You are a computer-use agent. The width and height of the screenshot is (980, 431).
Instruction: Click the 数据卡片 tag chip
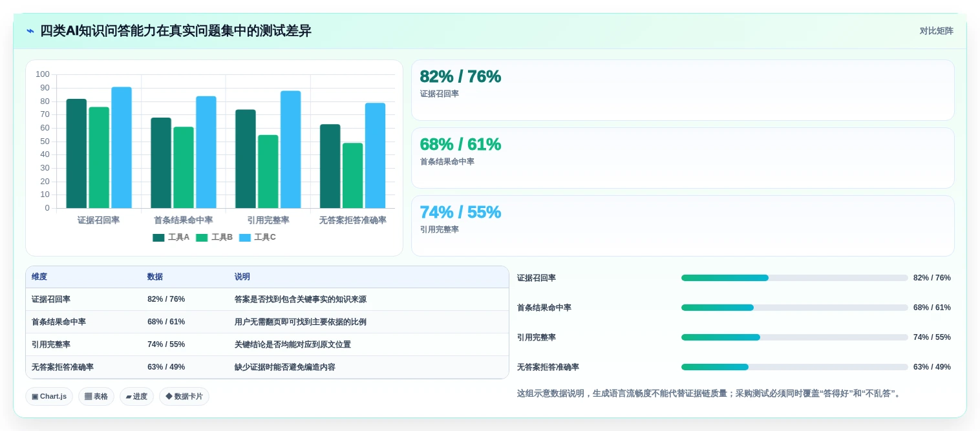coord(184,396)
